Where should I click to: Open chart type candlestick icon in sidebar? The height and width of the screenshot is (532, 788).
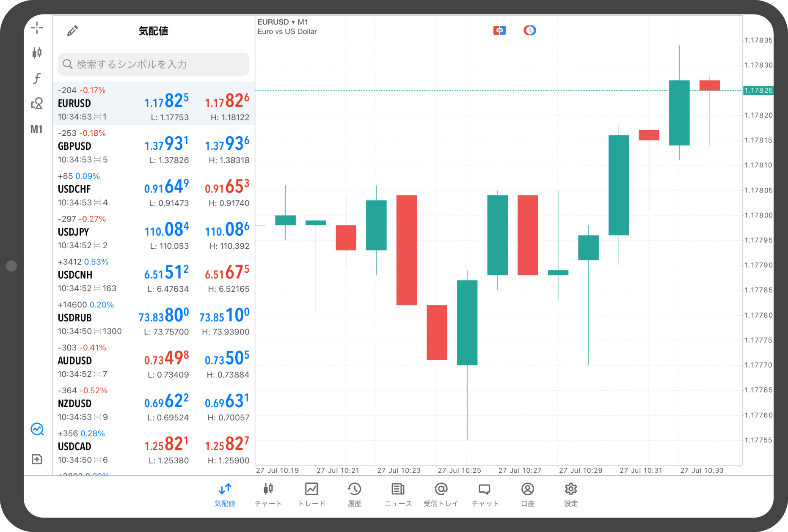[37, 53]
